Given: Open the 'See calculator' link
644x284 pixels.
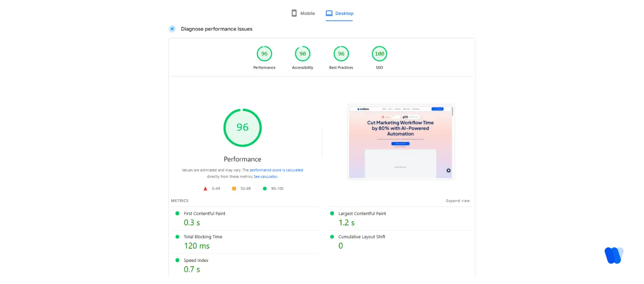Looking at the screenshot, I should [x=265, y=177].
